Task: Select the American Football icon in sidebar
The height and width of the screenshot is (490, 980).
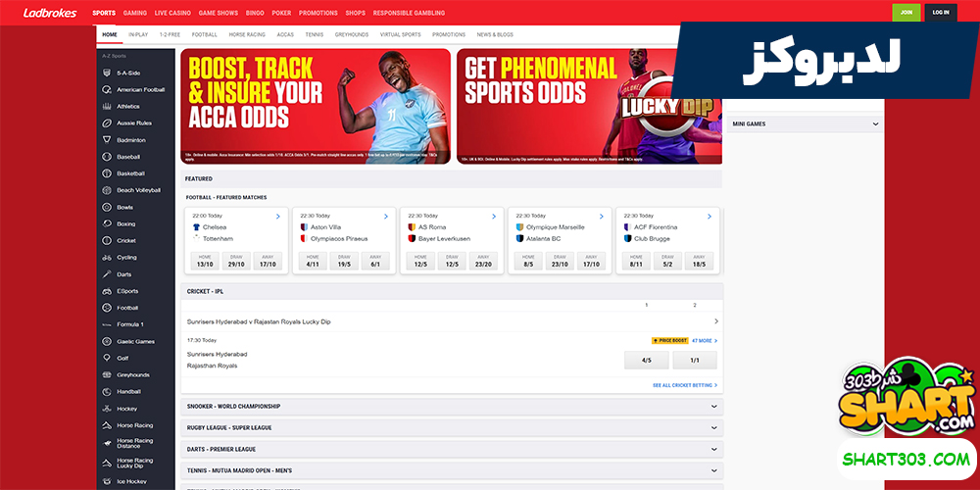Action: click(107, 89)
